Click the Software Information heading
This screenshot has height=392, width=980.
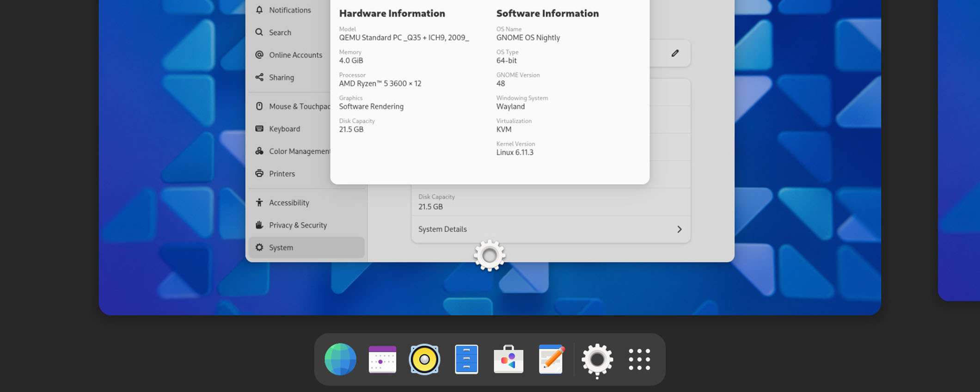(547, 13)
